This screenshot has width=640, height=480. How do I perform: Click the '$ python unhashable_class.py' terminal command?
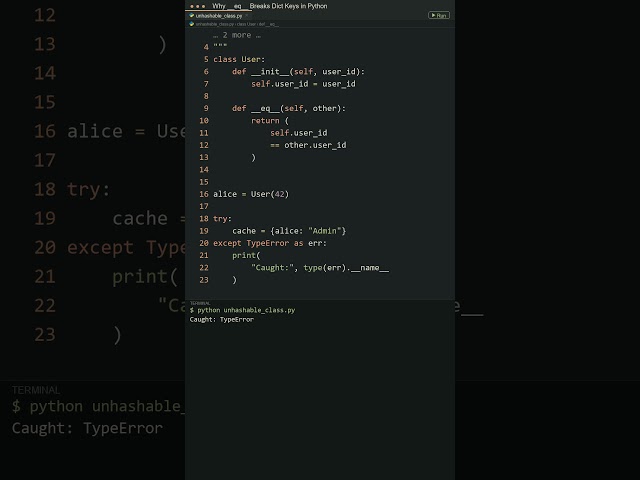point(242,310)
